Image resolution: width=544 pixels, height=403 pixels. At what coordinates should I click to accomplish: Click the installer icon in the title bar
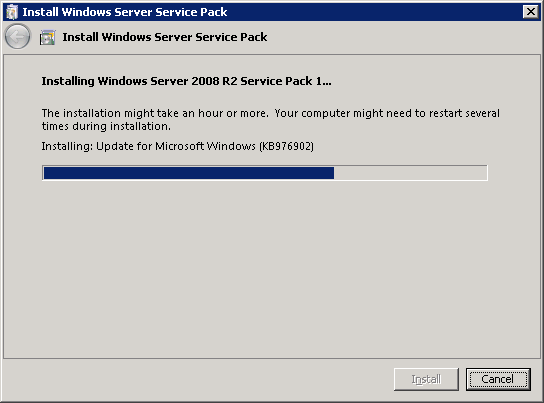[11, 12]
